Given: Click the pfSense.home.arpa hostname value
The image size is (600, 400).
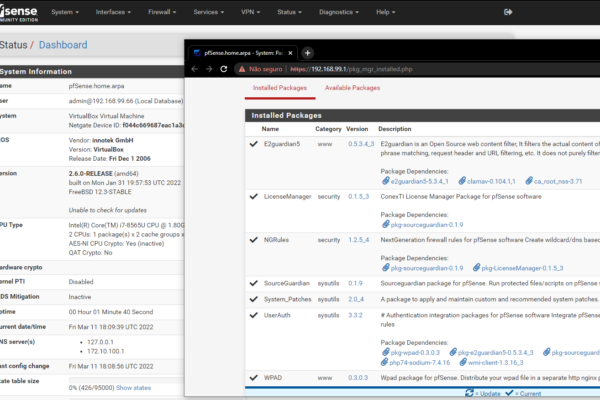Looking at the screenshot, I should click(x=96, y=86).
